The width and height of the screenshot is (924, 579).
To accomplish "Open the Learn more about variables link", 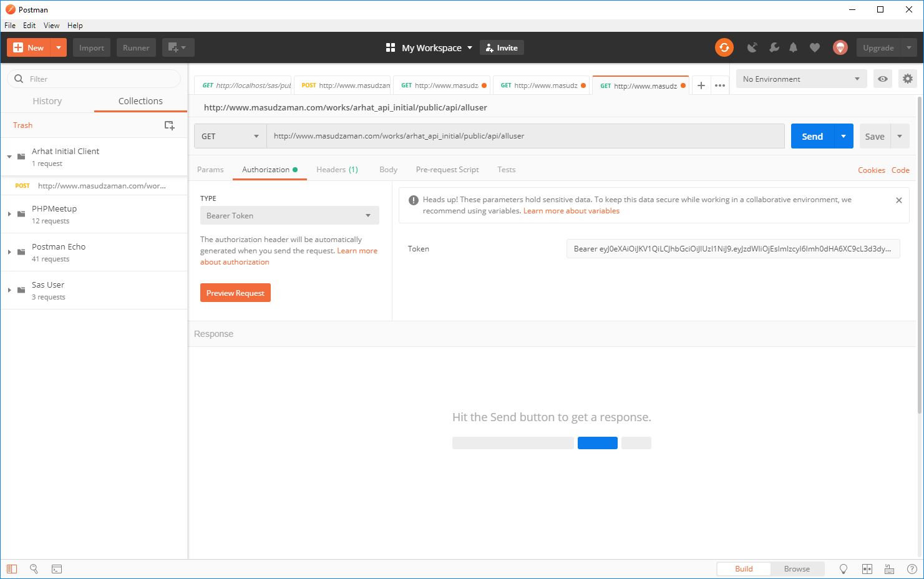I will 571,211.
